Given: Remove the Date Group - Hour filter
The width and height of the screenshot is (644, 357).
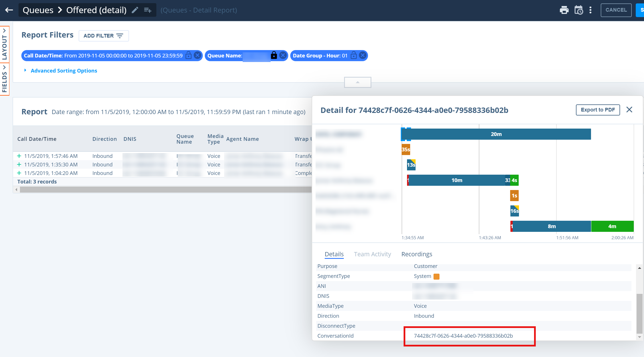Looking at the screenshot, I should pyautogui.click(x=362, y=55).
